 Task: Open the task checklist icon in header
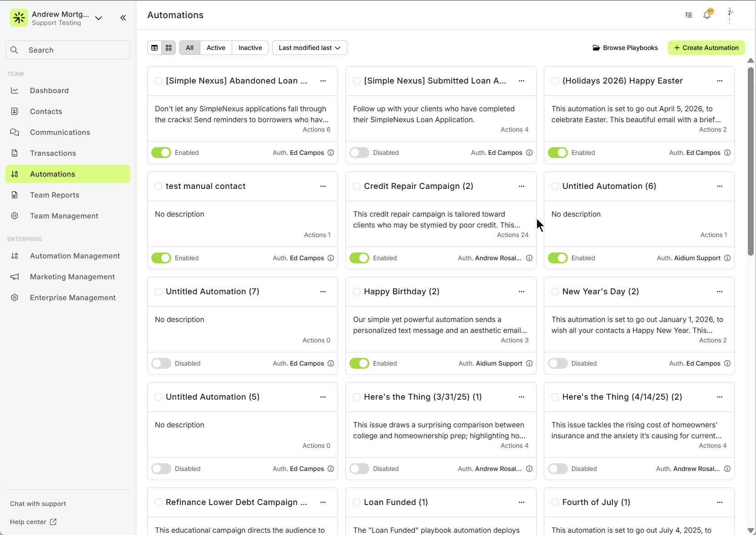(x=689, y=15)
